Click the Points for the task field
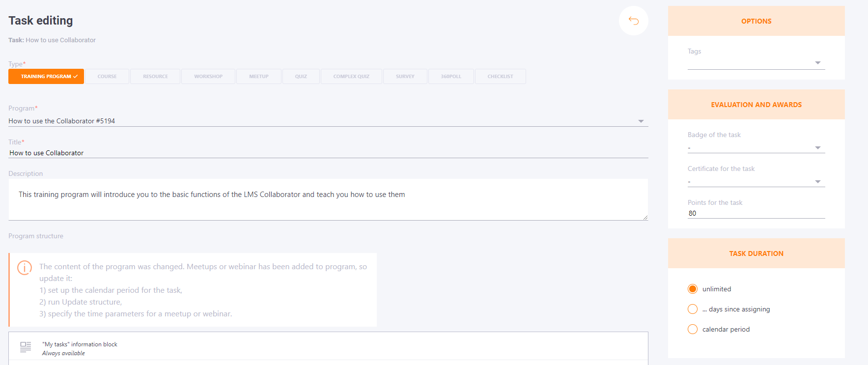 756,213
